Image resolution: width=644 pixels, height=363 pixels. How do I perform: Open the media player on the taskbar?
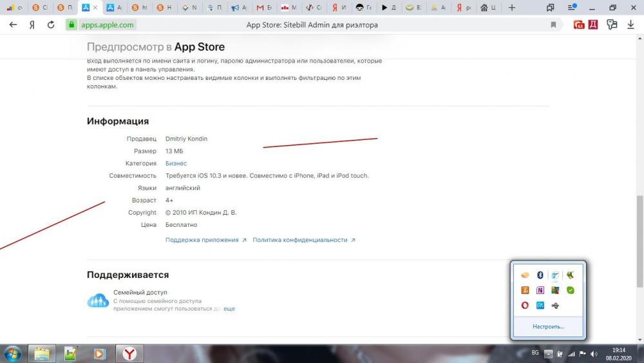(99, 353)
